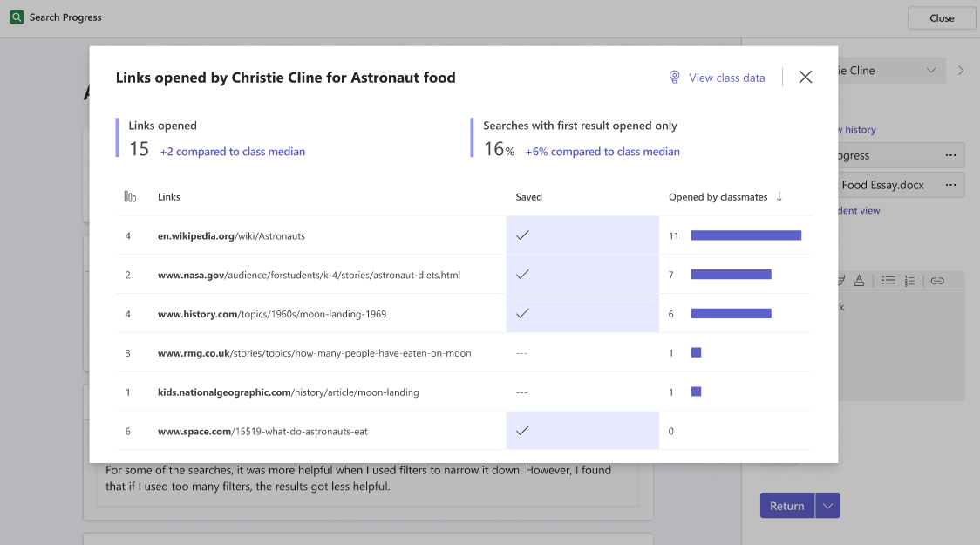Open the student name dropdown
This screenshot has height=545, width=980.
(930, 71)
